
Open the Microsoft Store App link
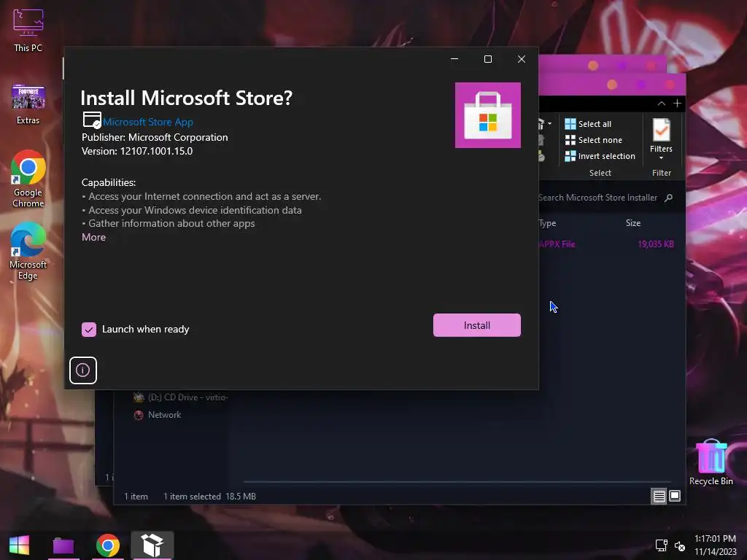[x=147, y=122]
